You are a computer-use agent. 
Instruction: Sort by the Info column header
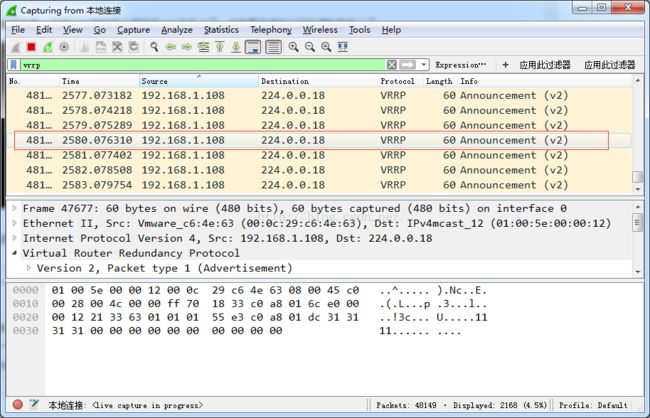pyautogui.click(x=545, y=81)
